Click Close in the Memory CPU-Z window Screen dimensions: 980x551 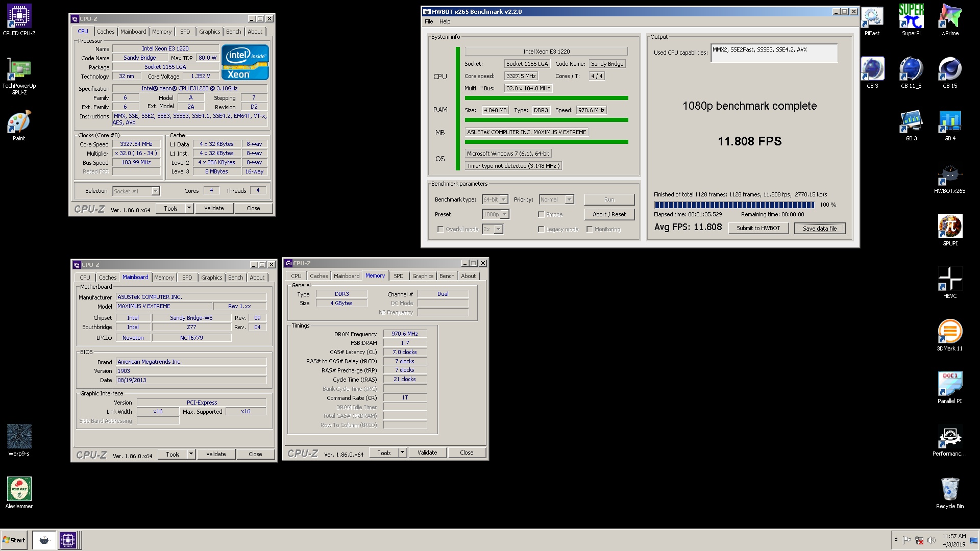(x=467, y=453)
